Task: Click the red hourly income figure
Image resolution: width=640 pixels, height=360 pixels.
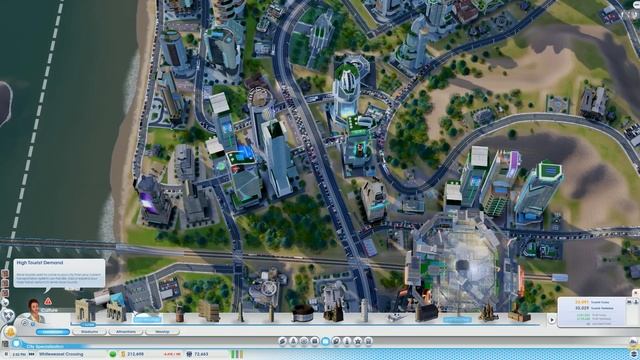Action: (173, 354)
